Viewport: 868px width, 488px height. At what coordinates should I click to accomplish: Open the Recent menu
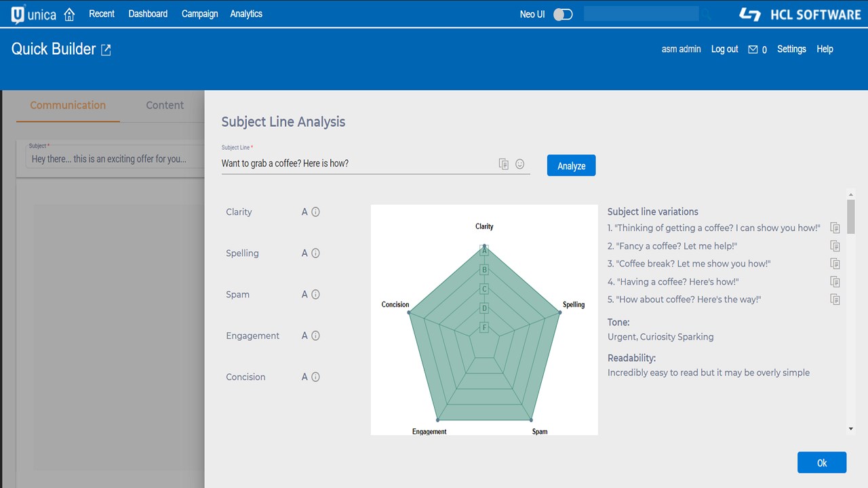click(x=102, y=14)
